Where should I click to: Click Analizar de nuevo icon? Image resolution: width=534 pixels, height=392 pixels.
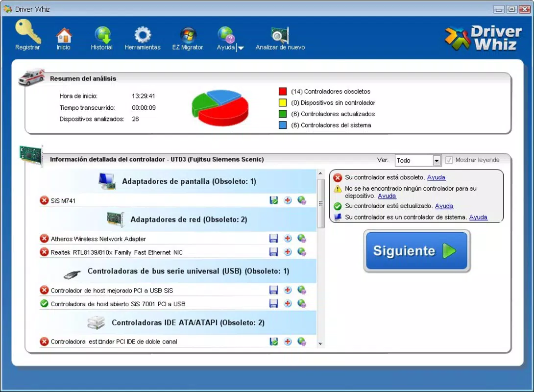tap(280, 39)
